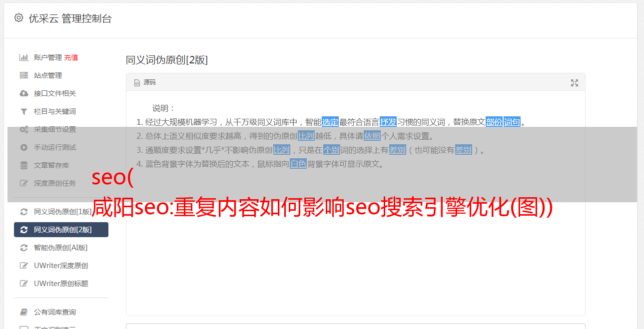Click the edit icon beside UWriter深度原创
Viewport: 644px width, 329px height.
(23, 266)
